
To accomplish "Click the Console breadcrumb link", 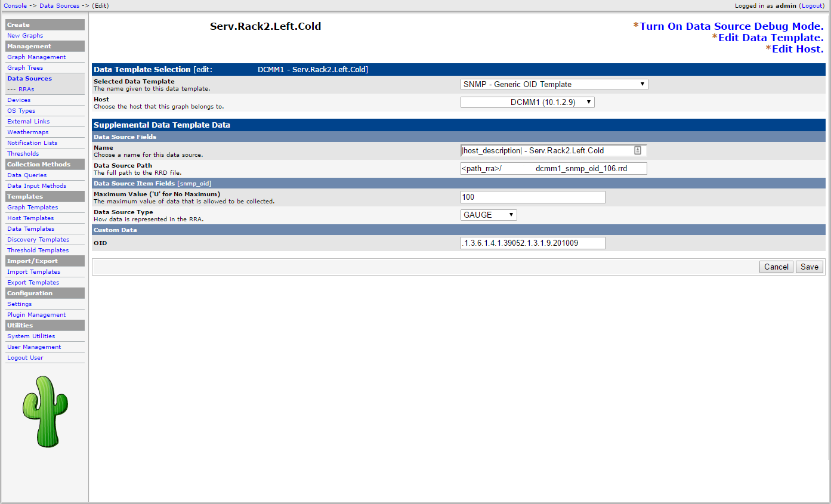I will (x=16, y=5).
